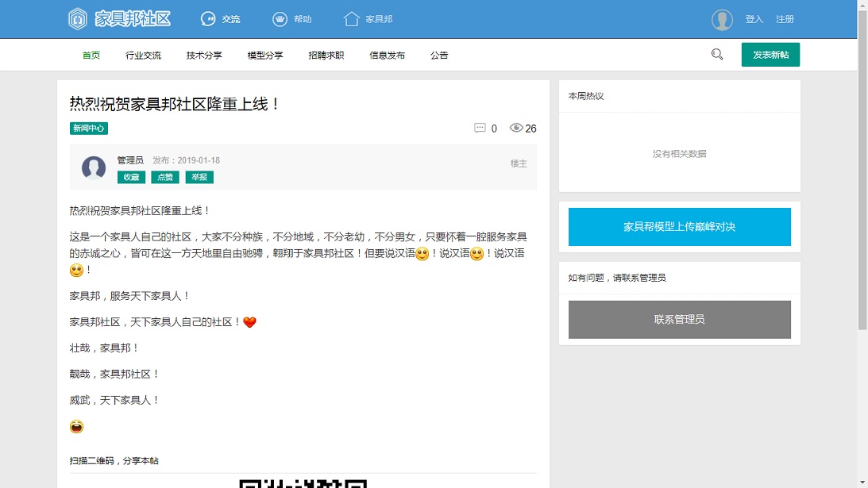Click the 管理员 username

pyautogui.click(x=130, y=160)
